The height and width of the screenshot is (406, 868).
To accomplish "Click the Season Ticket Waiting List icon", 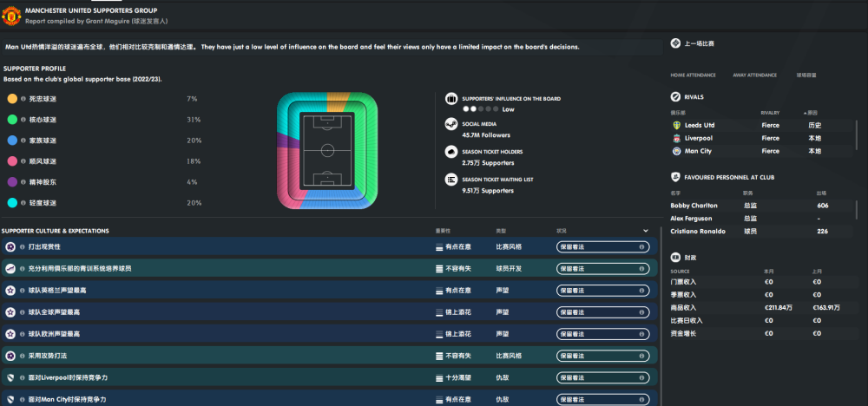I will [451, 180].
